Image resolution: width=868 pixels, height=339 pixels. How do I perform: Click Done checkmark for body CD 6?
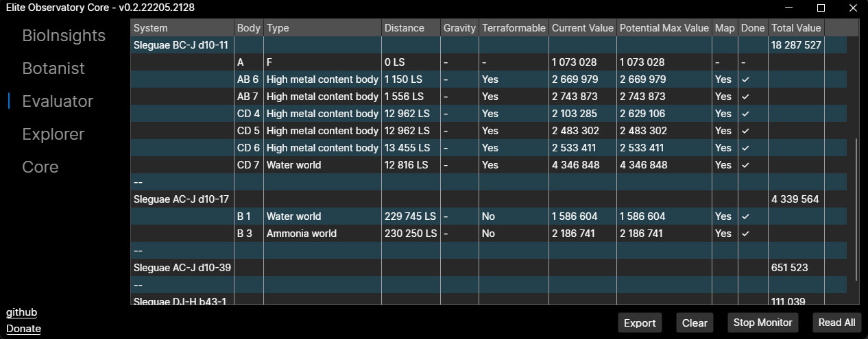745,148
